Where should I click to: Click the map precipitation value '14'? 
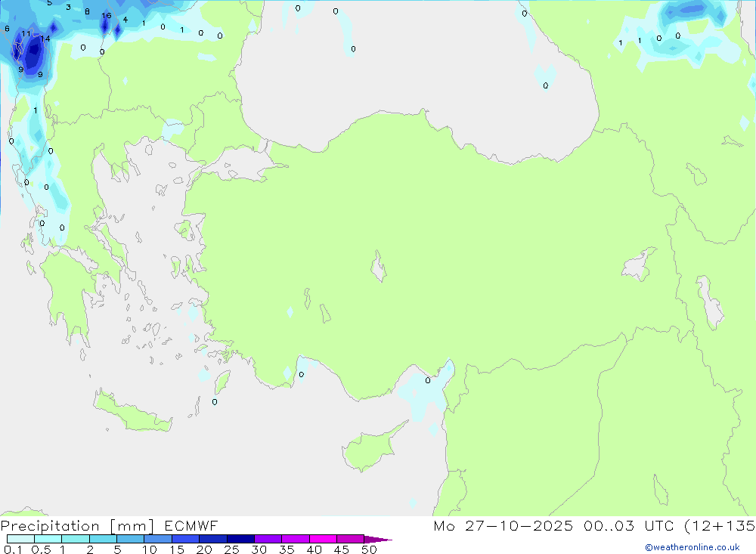[45, 39]
